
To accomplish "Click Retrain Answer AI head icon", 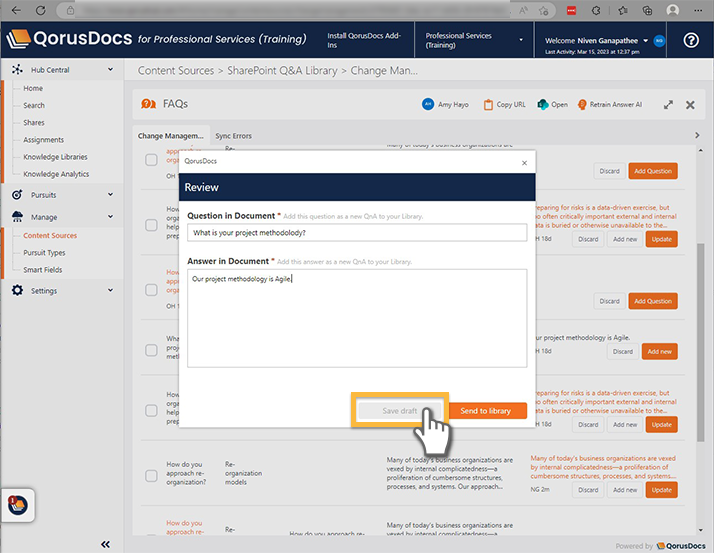I will [x=582, y=104].
